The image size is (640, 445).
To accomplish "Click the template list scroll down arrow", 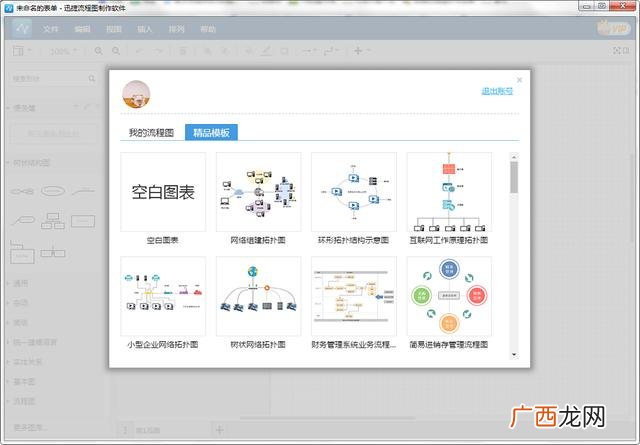I will (x=514, y=355).
